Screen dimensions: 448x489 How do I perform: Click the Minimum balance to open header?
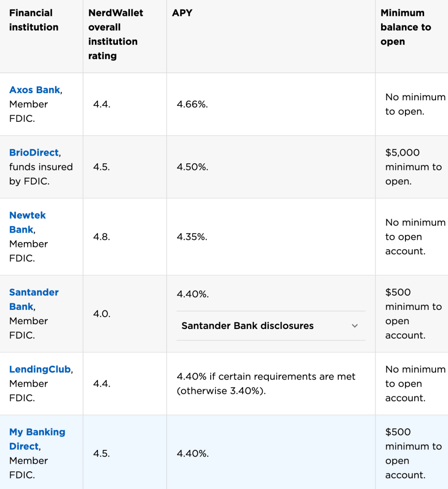(405, 27)
